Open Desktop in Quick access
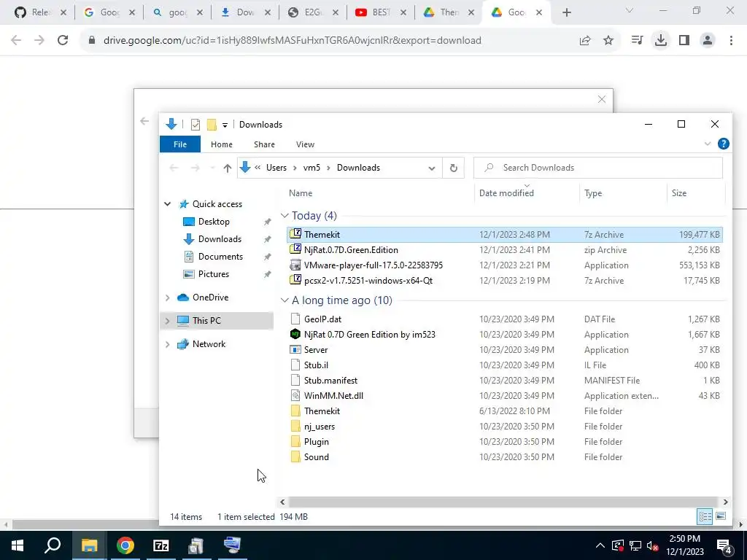This screenshot has width=747, height=560. click(214, 222)
